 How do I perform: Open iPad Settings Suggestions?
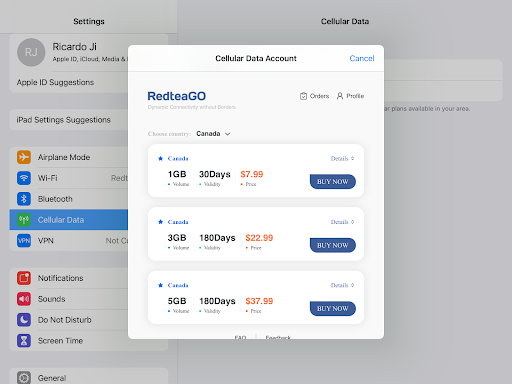tap(69, 120)
